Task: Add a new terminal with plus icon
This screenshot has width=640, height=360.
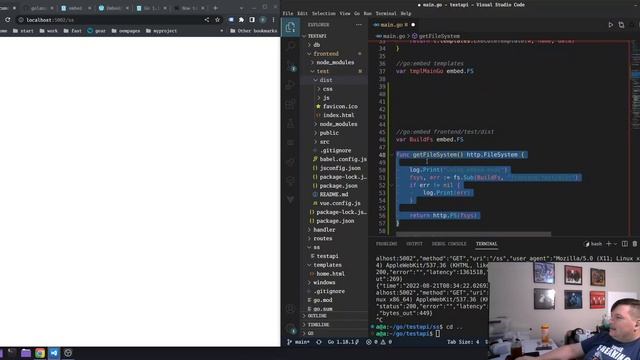Action: (x=609, y=244)
